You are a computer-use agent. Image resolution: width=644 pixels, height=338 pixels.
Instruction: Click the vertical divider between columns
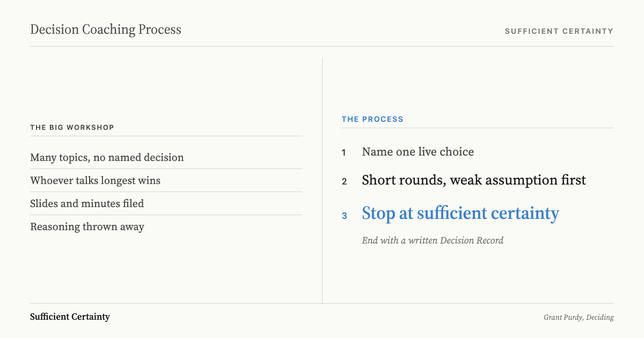tap(322, 180)
